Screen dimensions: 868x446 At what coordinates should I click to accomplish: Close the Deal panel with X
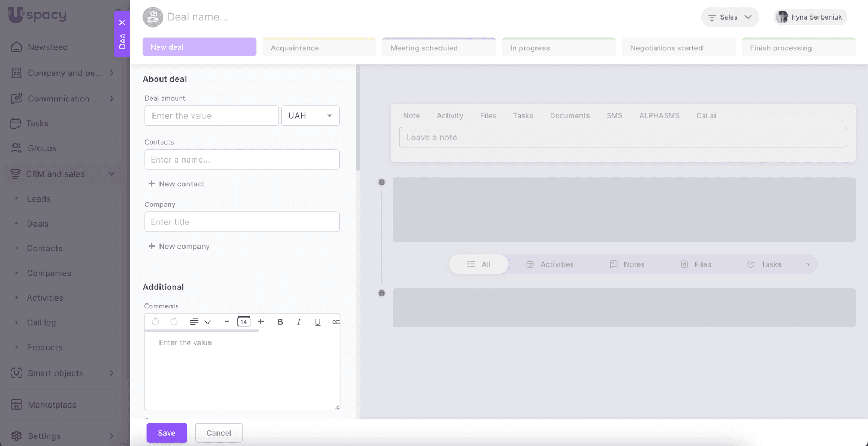[x=122, y=23]
